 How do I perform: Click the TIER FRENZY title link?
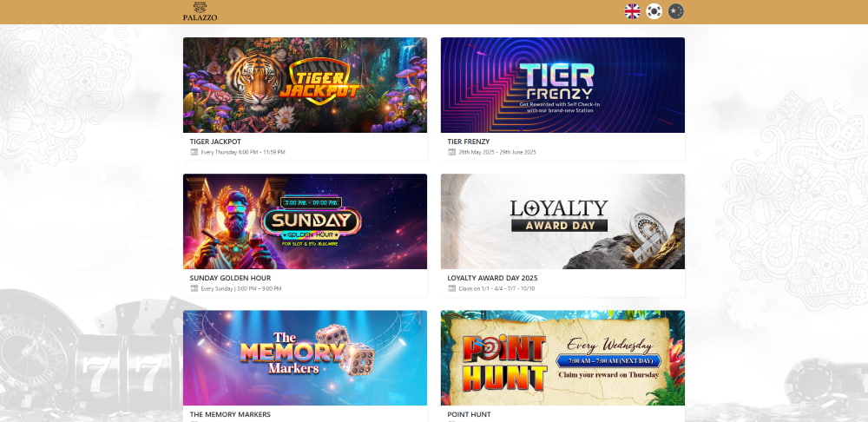coord(469,142)
